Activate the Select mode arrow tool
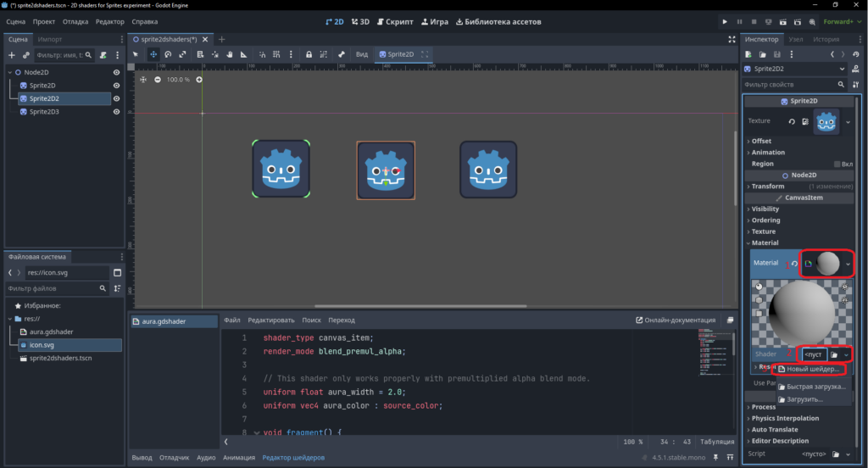Viewport: 868px width, 468px height. pyautogui.click(x=136, y=54)
